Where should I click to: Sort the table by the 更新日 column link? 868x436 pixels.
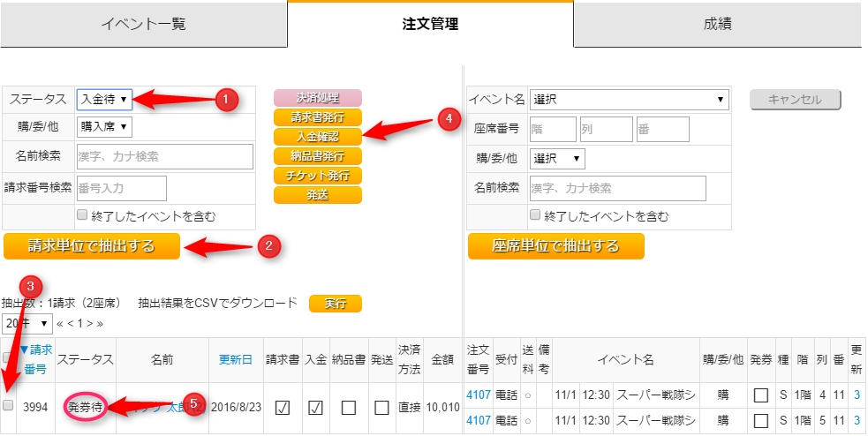click(x=236, y=360)
